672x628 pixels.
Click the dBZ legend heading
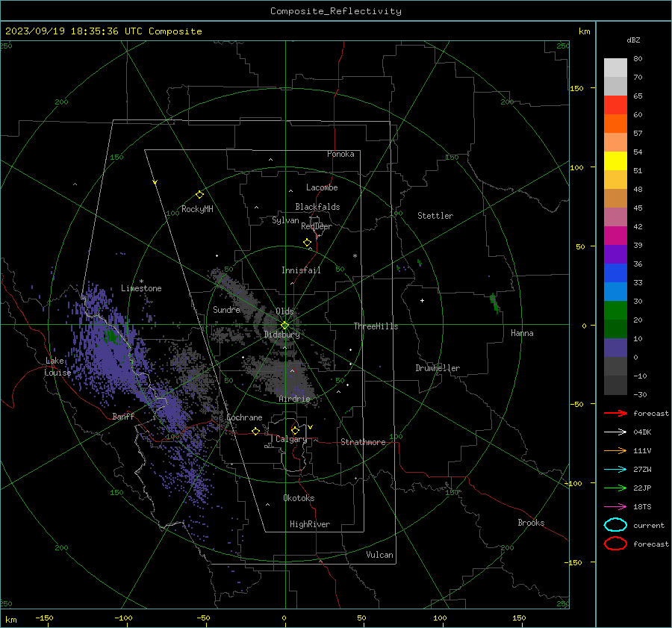(x=633, y=40)
